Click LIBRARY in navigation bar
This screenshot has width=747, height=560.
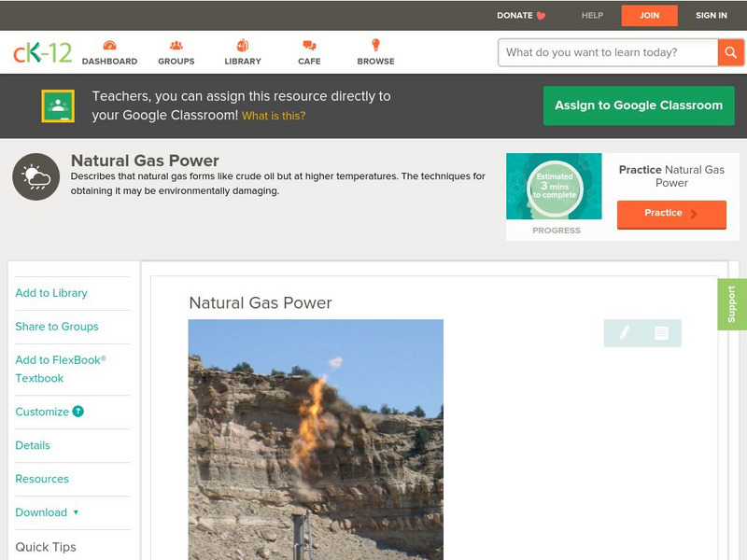pos(243,62)
